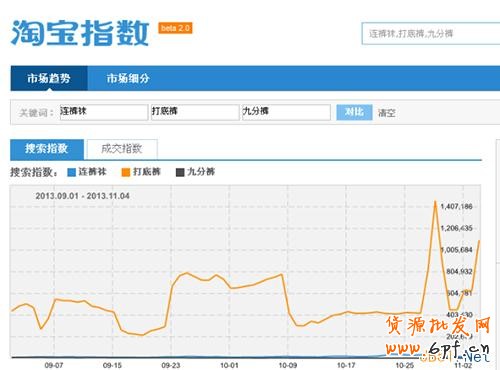
Task: Toggle the dark 九分裤 legend swatch
Action: coord(180,172)
